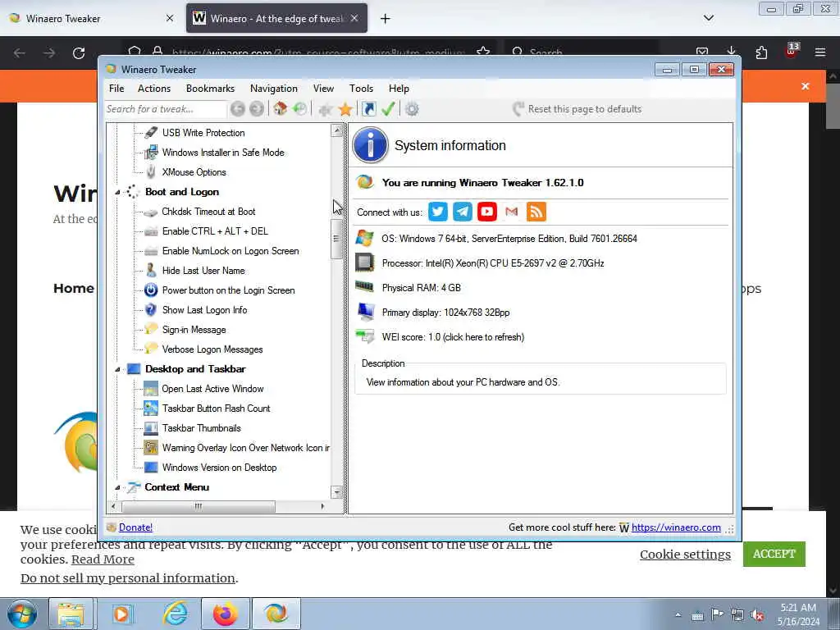Image resolution: width=840 pixels, height=630 pixels.
Task: Open the Bookmarks menu
Action: pos(211,89)
